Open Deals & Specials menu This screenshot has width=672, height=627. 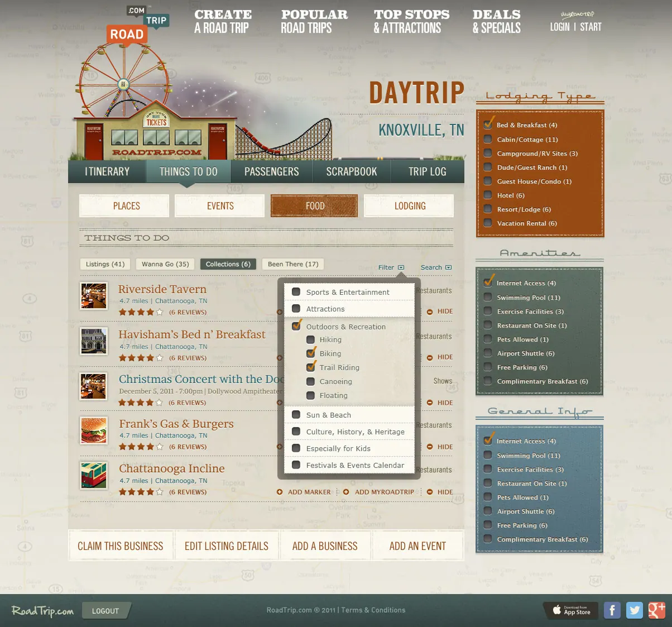[497, 21]
